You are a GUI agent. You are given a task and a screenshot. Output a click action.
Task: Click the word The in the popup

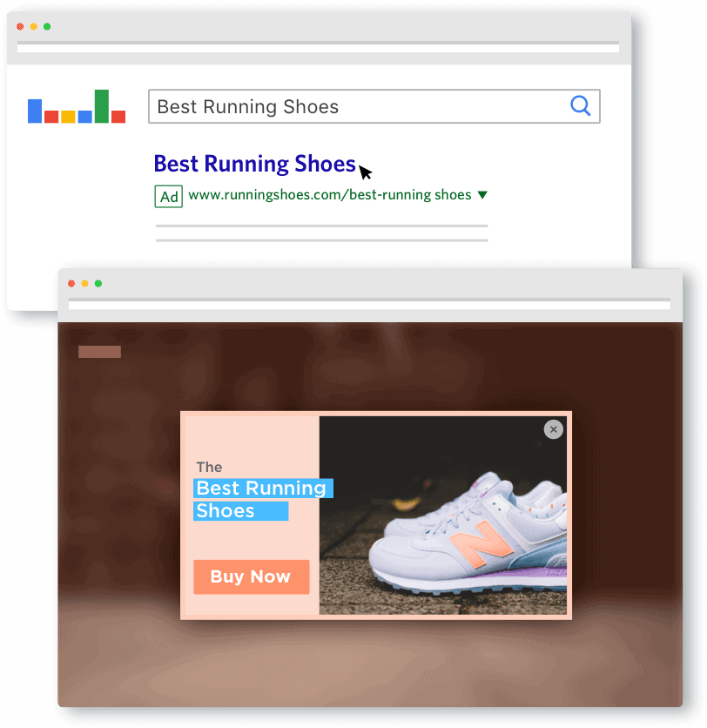point(209,467)
